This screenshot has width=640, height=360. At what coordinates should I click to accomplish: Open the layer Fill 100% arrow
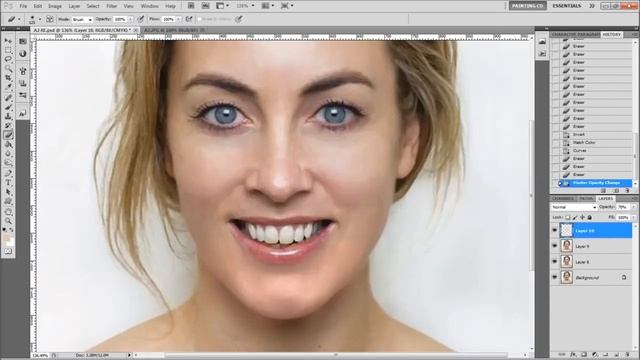(x=633, y=218)
